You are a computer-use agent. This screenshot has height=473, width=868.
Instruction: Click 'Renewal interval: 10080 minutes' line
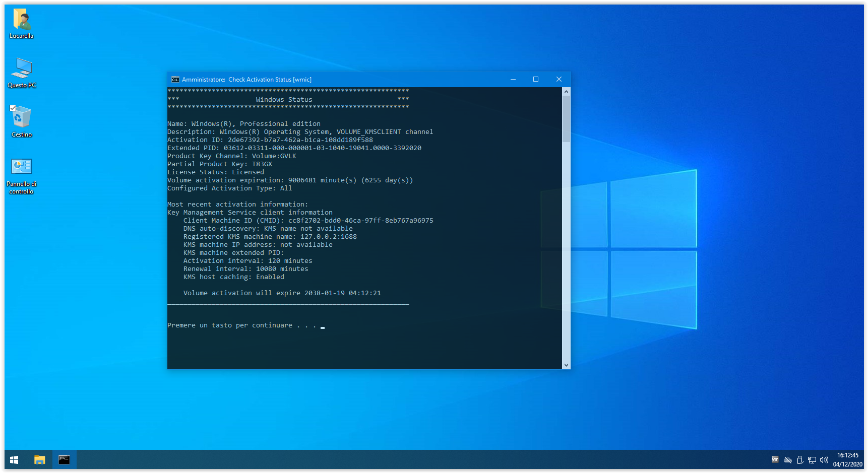[246, 269]
